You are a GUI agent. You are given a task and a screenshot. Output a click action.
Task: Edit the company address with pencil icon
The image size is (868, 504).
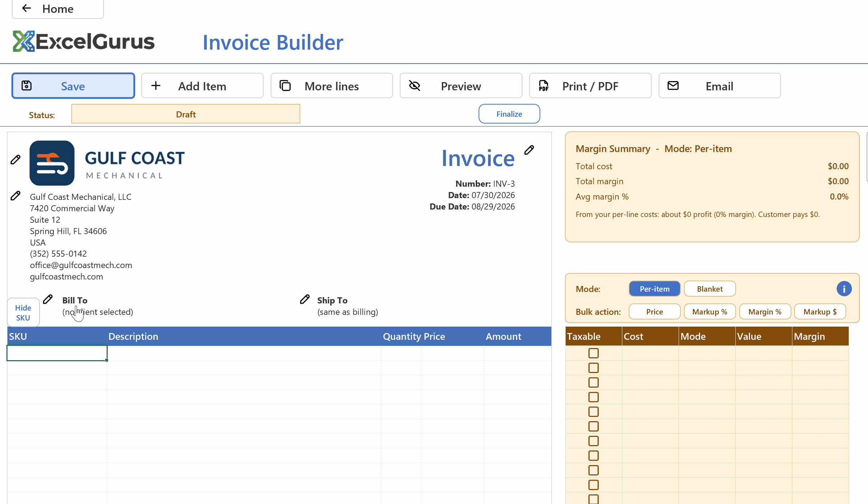click(x=15, y=196)
